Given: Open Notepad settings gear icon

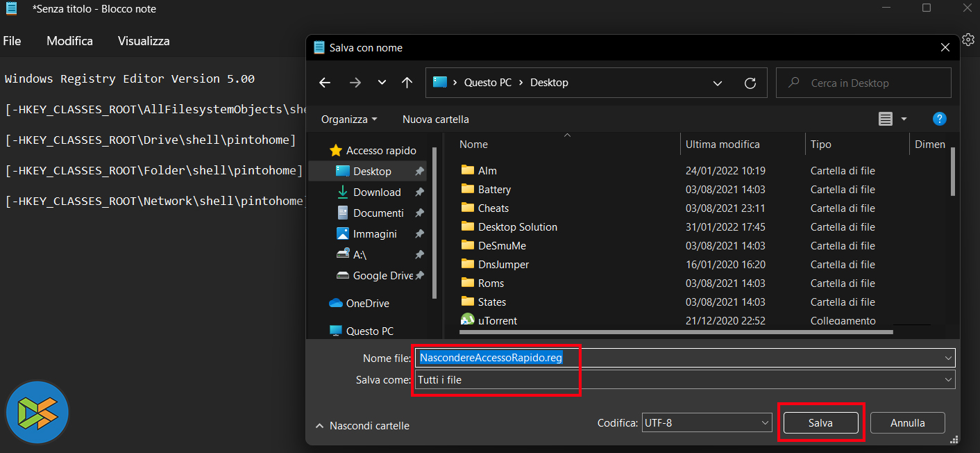Looking at the screenshot, I should click(969, 40).
